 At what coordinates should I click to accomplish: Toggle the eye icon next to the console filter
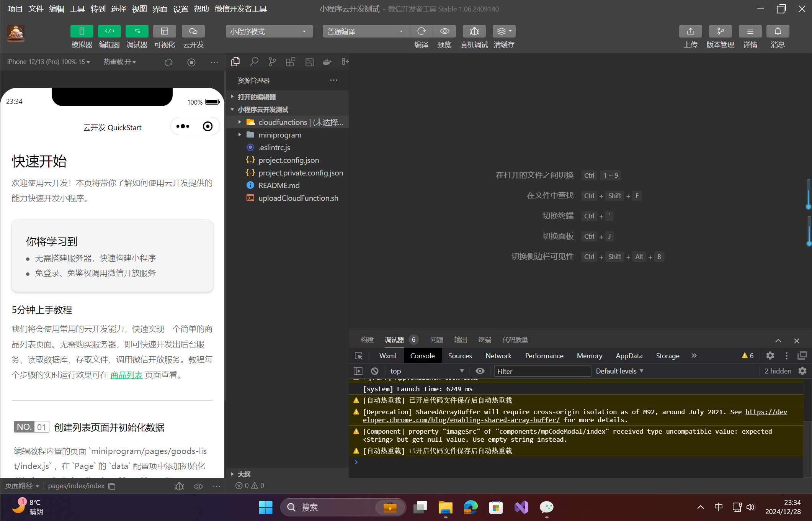coord(480,371)
